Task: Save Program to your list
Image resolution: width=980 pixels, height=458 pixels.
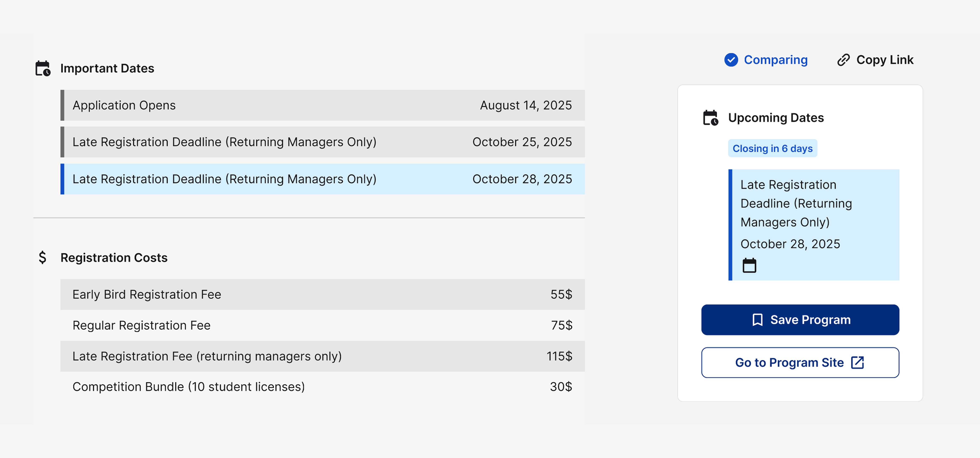Action: (800, 320)
